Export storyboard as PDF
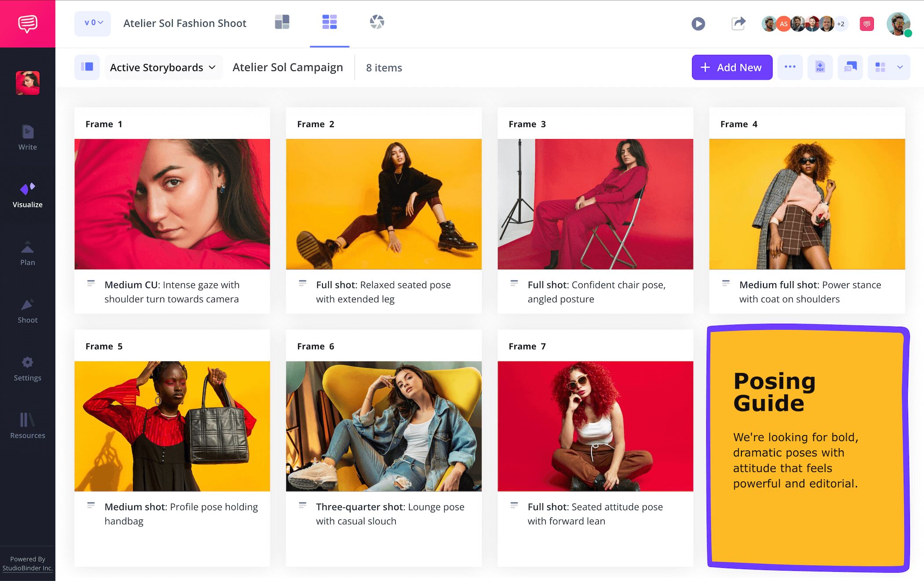The image size is (924, 581). pyautogui.click(x=820, y=67)
